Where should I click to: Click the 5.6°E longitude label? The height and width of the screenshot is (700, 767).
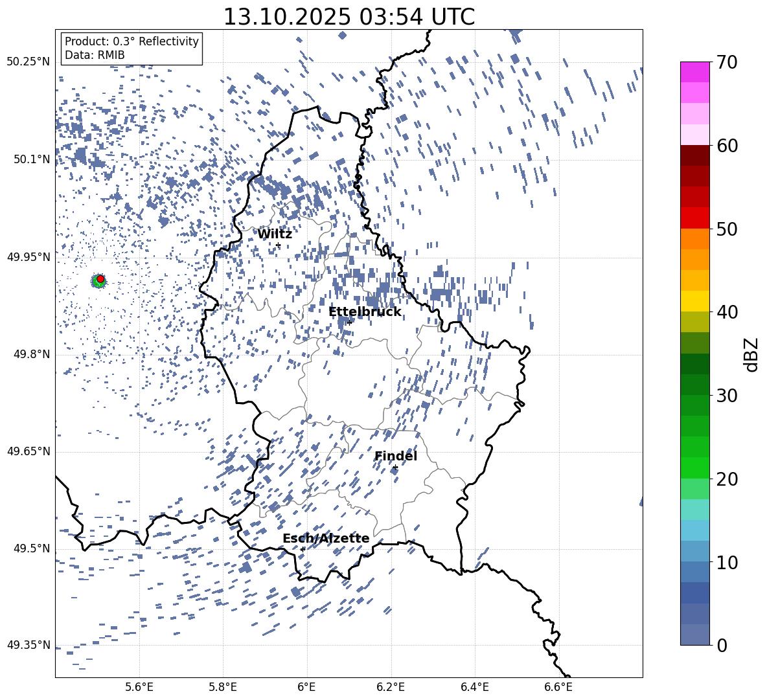click(x=139, y=687)
